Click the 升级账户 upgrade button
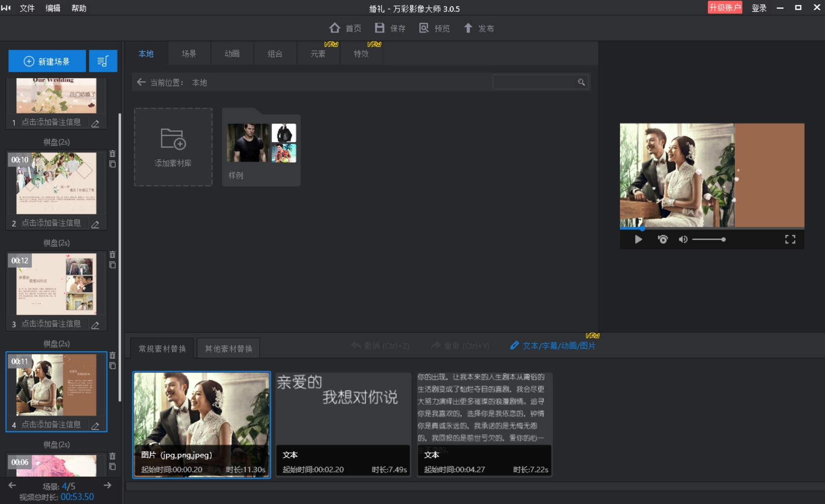Screen dimensions: 825x504 tap(725, 7)
